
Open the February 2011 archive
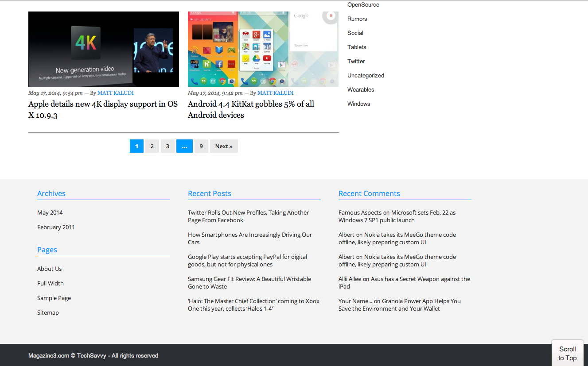point(56,227)
